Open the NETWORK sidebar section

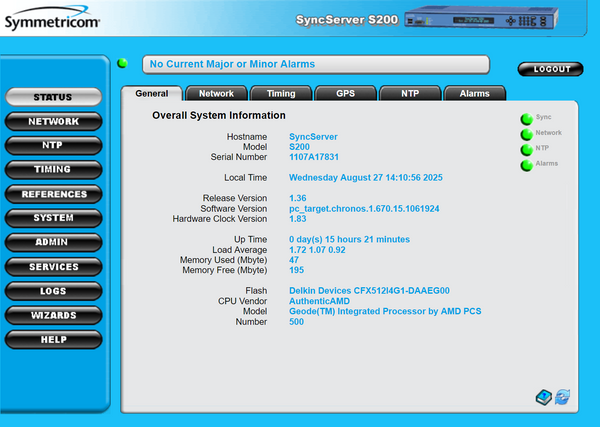point(53,121)
